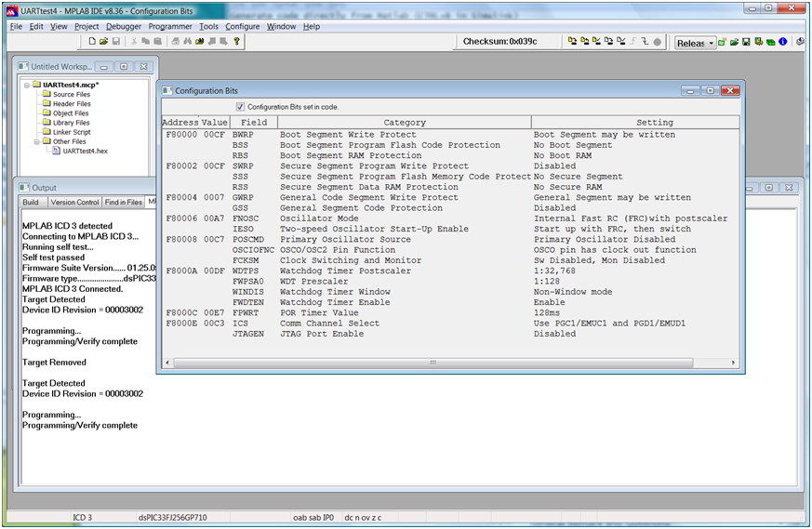
Task: Click the Hold in Reset icon
Action: click(645, 41)
